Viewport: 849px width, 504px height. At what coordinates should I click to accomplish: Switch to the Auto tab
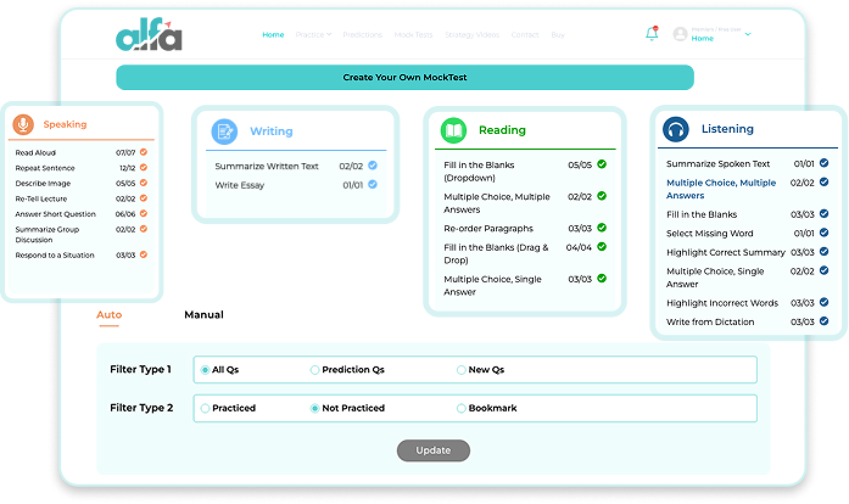pos(109,315)
